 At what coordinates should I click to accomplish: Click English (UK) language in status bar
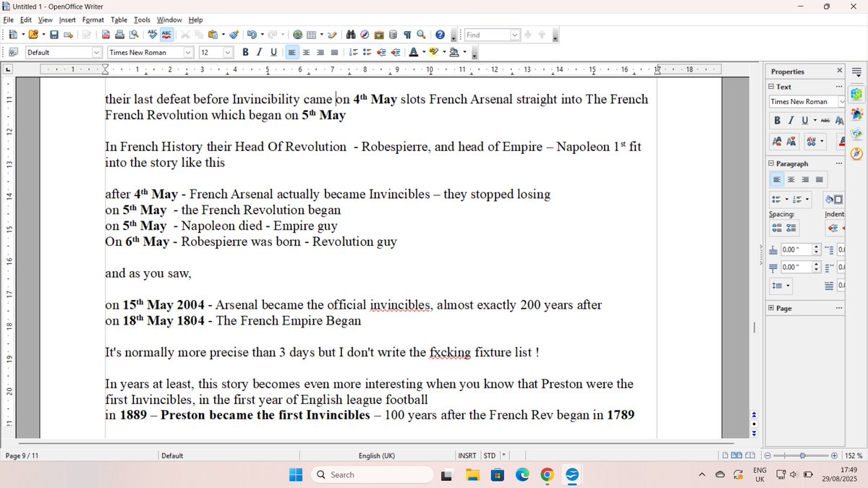(x=377, y=455)
